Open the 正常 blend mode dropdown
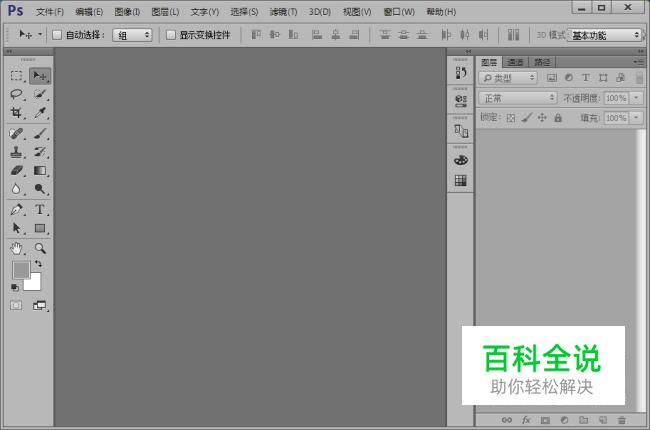Image resolution: width=650 pixels, height=430 pixels. (x=517, y=98)
